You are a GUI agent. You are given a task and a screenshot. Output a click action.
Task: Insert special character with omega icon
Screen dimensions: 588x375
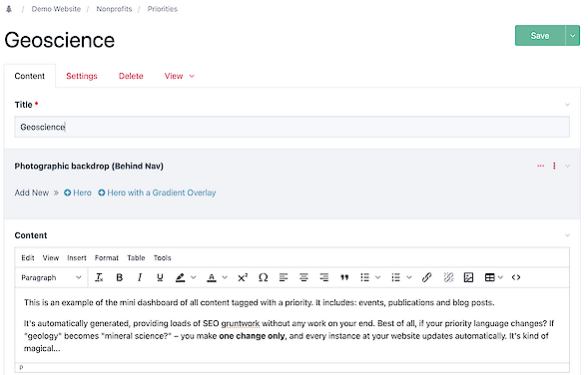(264, 277)
